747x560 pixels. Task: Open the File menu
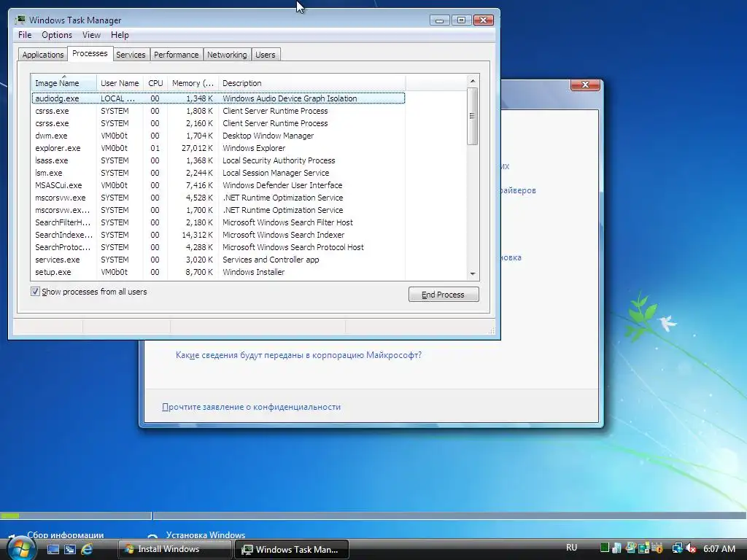[x=25, y=35]
